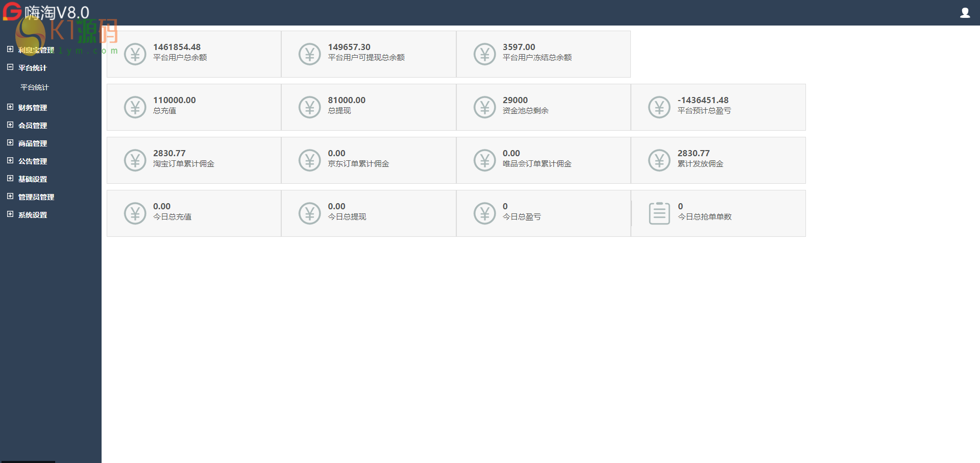Click the value 81000.00
This screenshot has width=980, height=463.
pyautogui.click(x=347, y=100)
